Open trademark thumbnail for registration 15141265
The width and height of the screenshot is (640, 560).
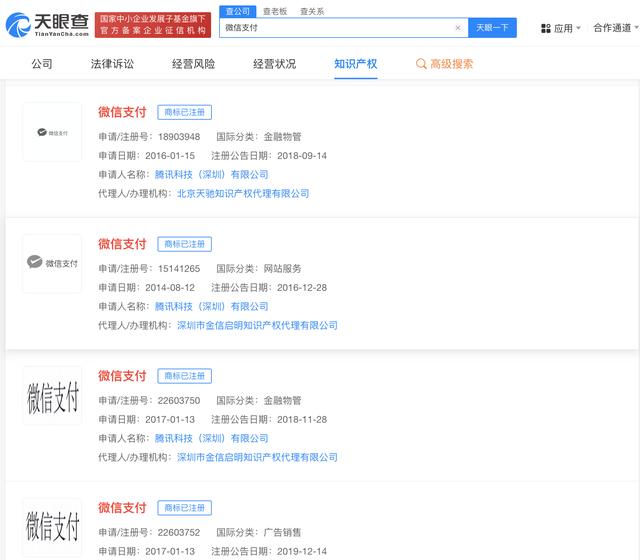tap(52, 263)
